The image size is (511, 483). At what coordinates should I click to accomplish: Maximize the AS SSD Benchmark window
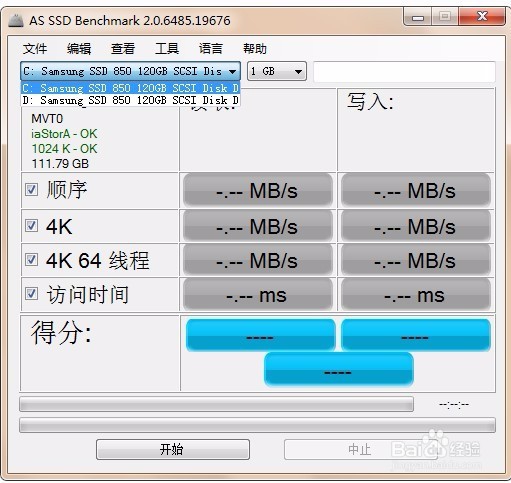click(445, 17)
